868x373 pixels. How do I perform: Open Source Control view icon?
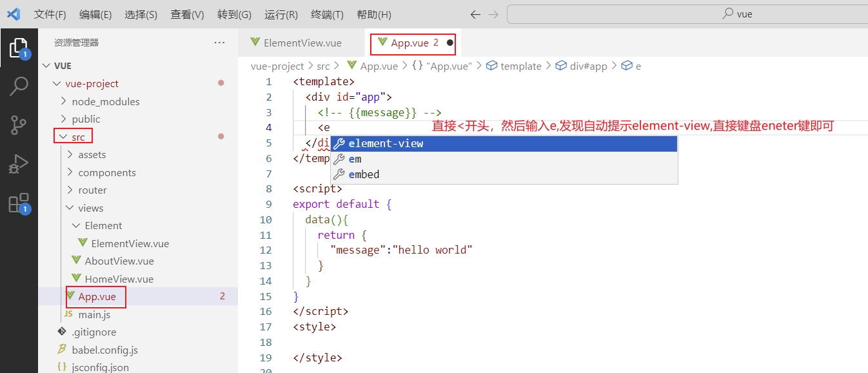19,125
